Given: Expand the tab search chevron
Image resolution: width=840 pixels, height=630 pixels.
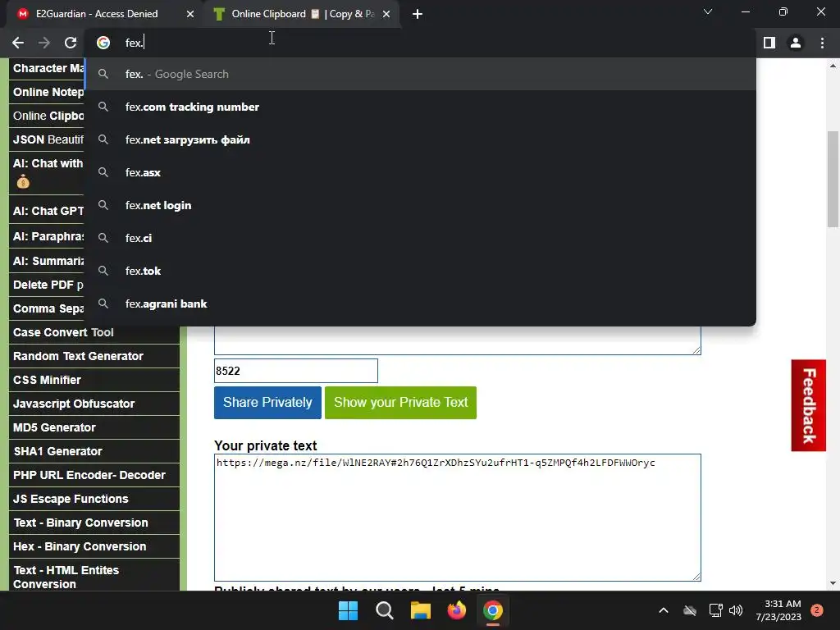Looking at the screenshot, I should coord(708,11).
